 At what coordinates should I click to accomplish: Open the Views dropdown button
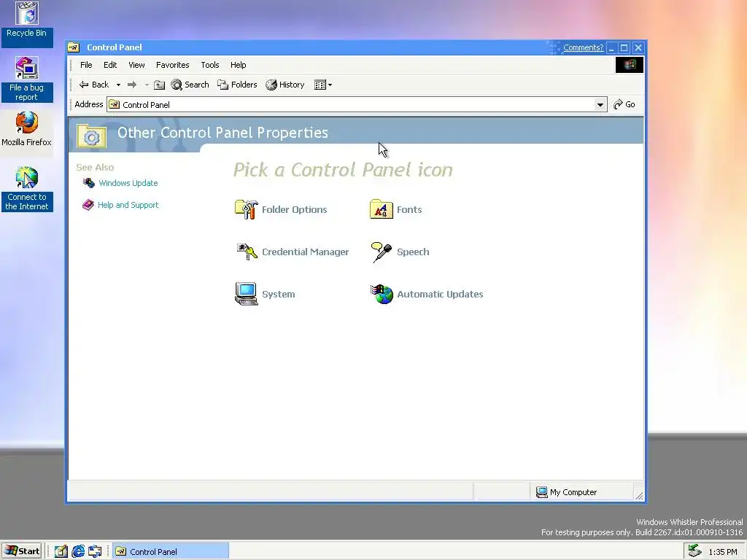tap(323, 85)
